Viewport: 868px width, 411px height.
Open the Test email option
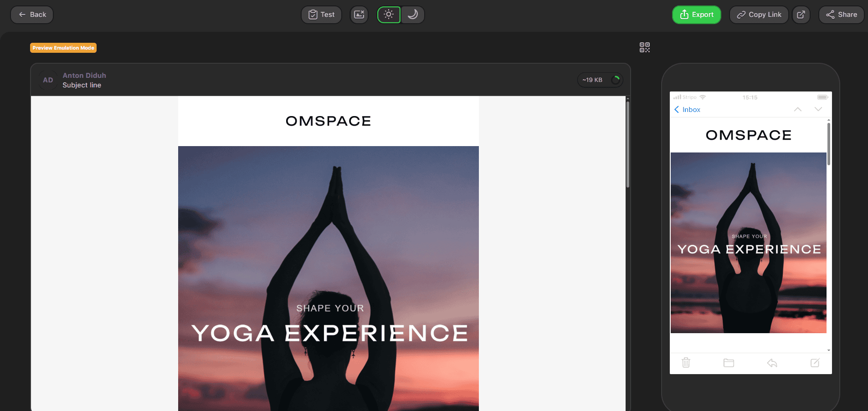pyautogui.click(x=322, y=15)
